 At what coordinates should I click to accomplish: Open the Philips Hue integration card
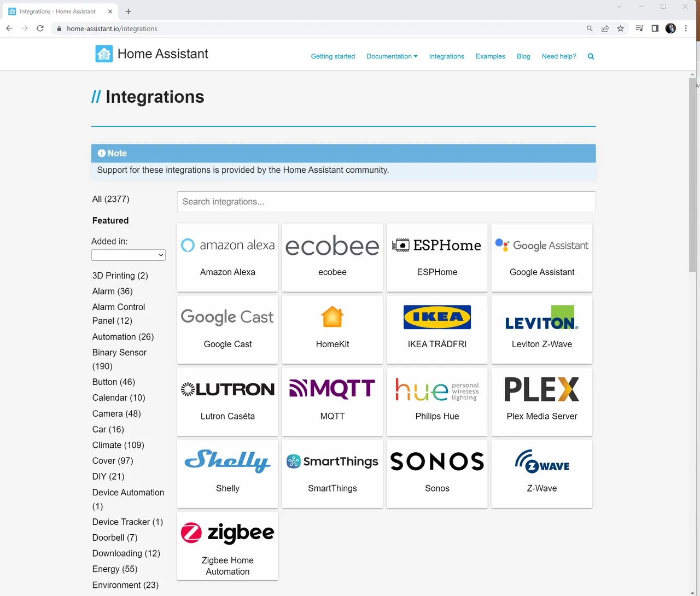(x=437, y=402)
